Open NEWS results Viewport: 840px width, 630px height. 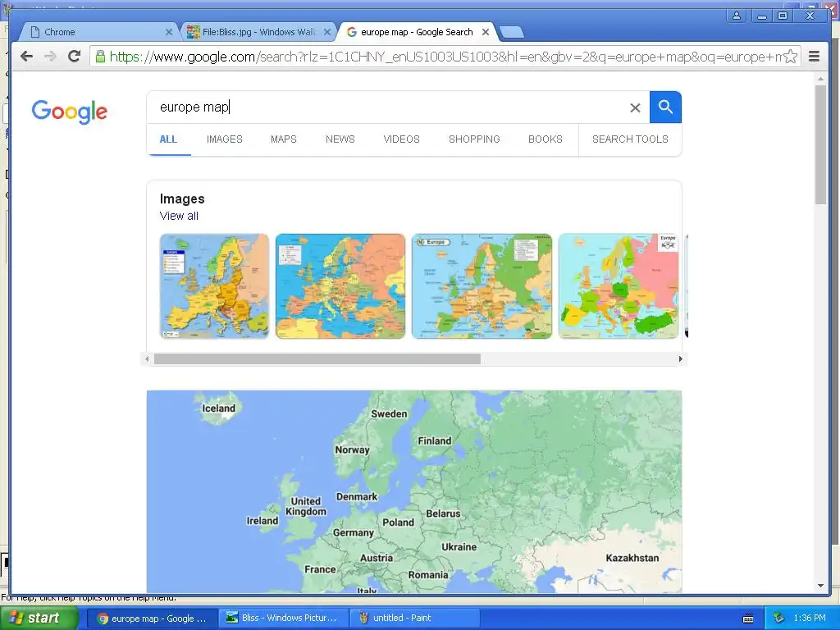point(340,139)
